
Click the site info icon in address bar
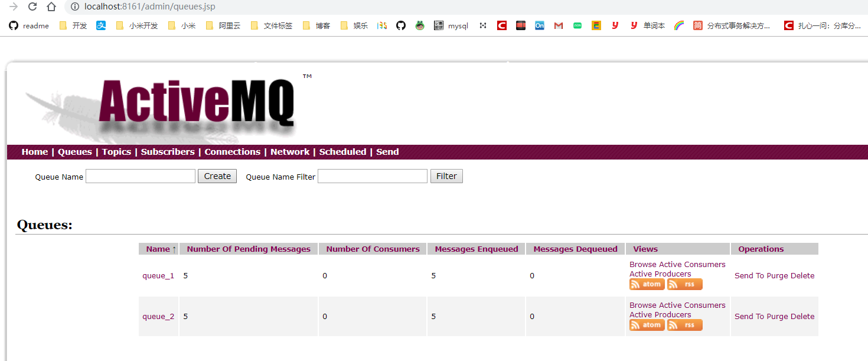point(74,7)
